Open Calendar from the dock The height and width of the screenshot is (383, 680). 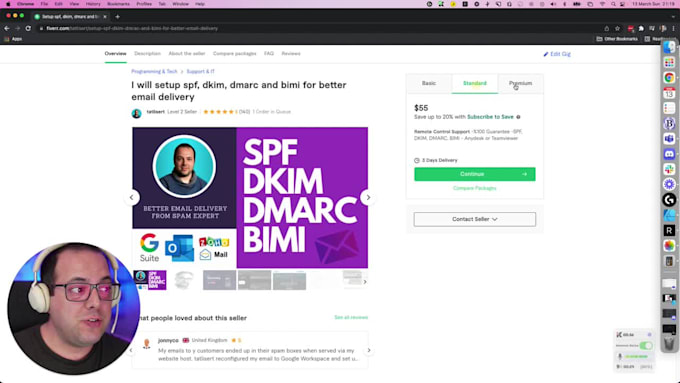click(x=669, y=93)
